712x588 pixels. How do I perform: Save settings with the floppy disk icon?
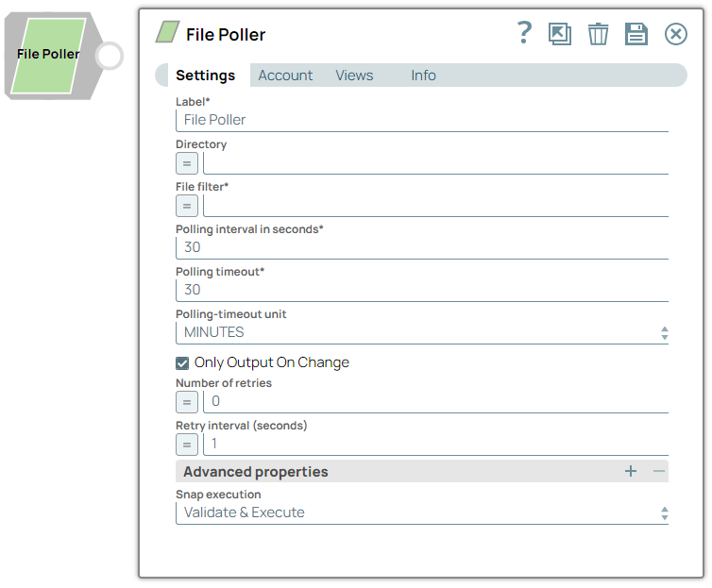(636, 34)
